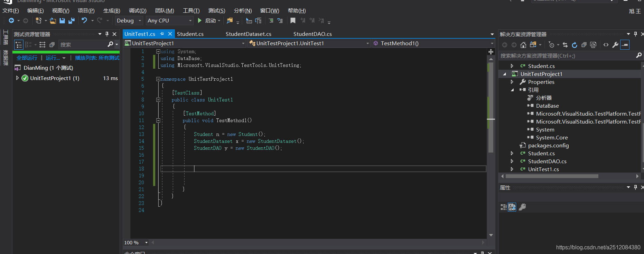Click the View Code icon in Solution Explorer
This screenshot has height=254, width=644.
pos(606,45)
